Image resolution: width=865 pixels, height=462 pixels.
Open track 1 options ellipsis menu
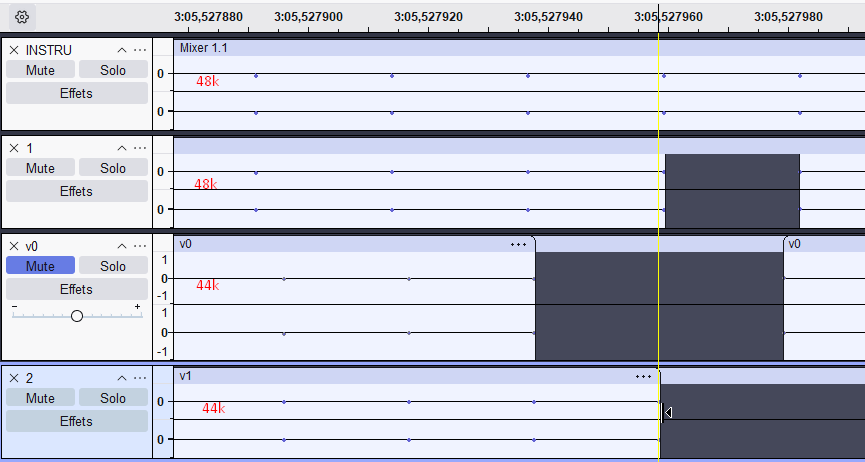pyautogui.click(x=140, y=148)
